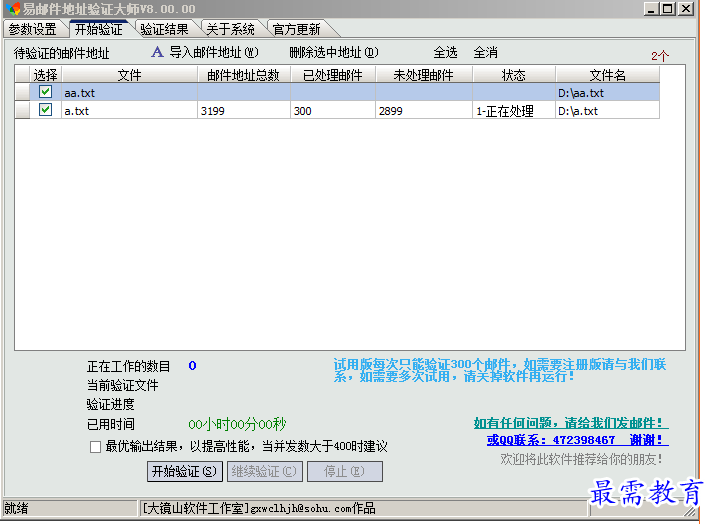Click the 停止(E) stop button
712x524 pixels.
[345, 471]
